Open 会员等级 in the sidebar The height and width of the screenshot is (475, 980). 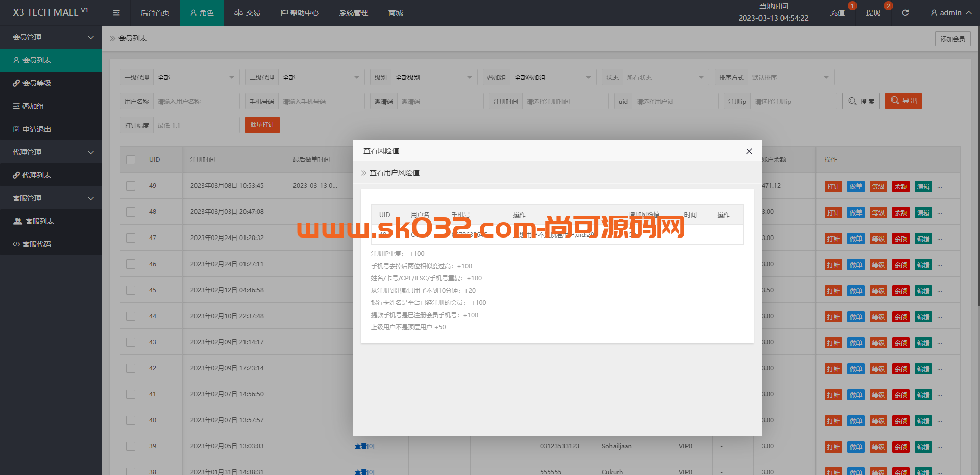click(51, 83)
